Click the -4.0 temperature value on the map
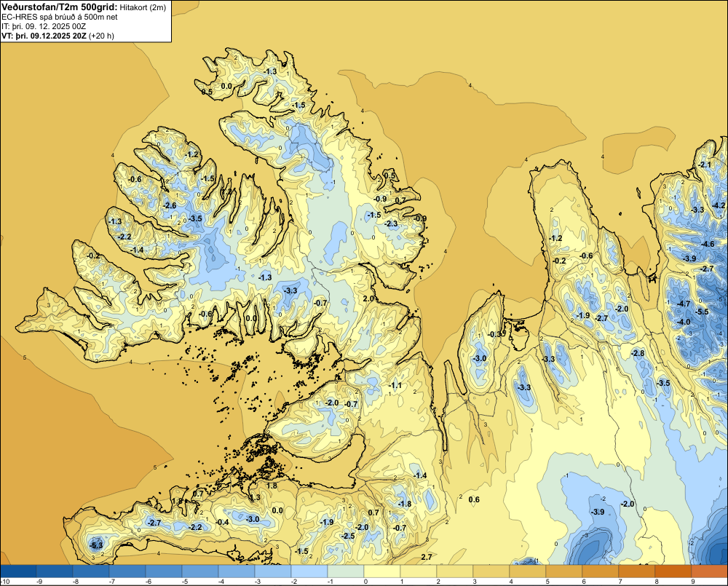 684,322
